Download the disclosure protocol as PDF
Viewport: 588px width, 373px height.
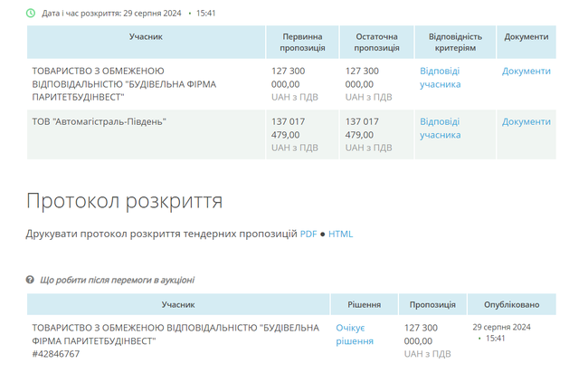pyautogui.click(x=308, y=234)
